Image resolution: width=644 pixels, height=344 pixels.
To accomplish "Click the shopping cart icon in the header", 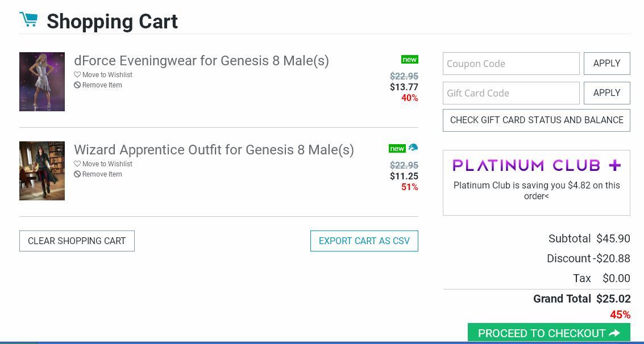I will tap(28, 20).
